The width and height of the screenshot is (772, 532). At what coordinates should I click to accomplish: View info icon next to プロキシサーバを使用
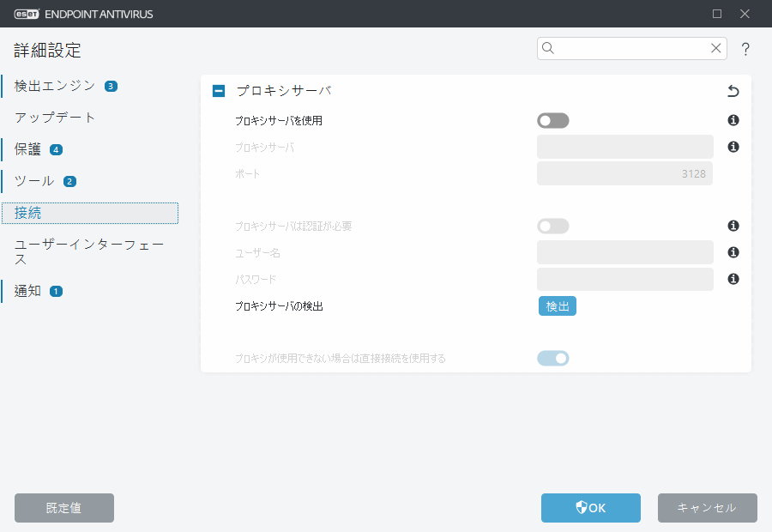tap(733, 120)
